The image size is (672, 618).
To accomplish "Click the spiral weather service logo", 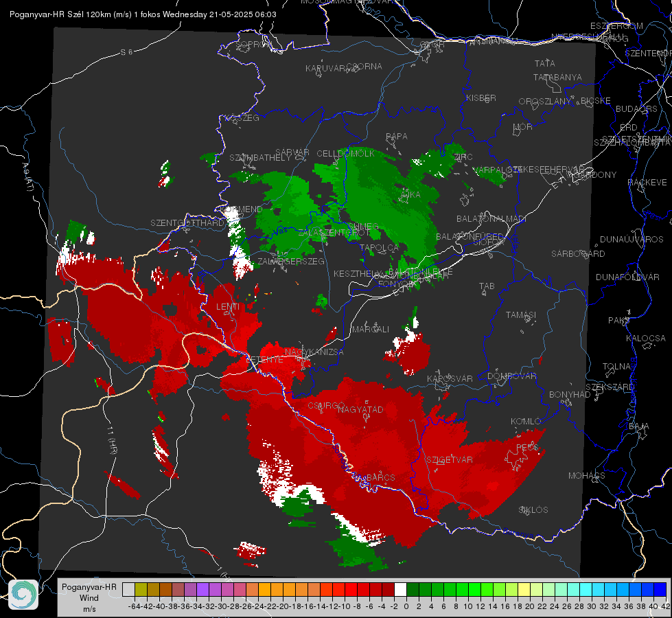I will (23, 594).
